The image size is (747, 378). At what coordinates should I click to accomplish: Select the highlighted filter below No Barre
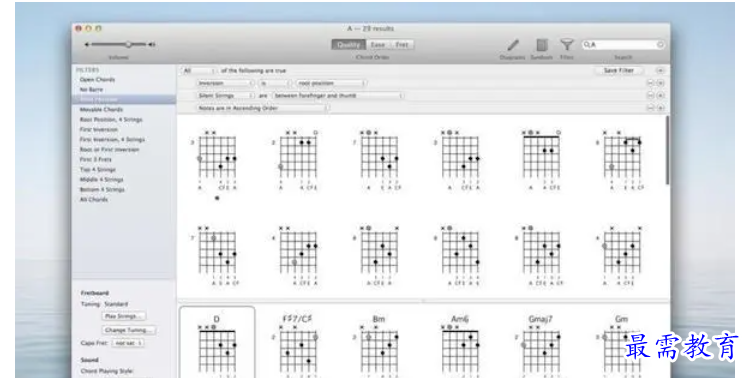pos(124,100)
